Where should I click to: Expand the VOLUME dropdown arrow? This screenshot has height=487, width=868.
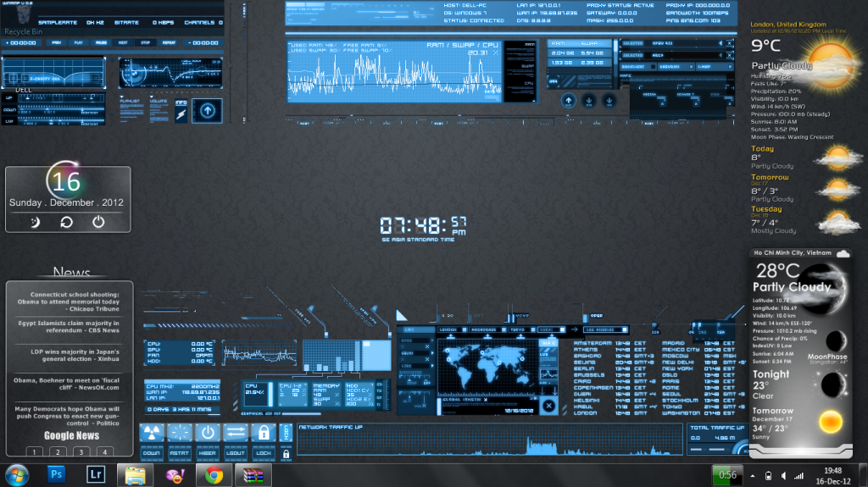pyautogui.click(x=151, y=97)
